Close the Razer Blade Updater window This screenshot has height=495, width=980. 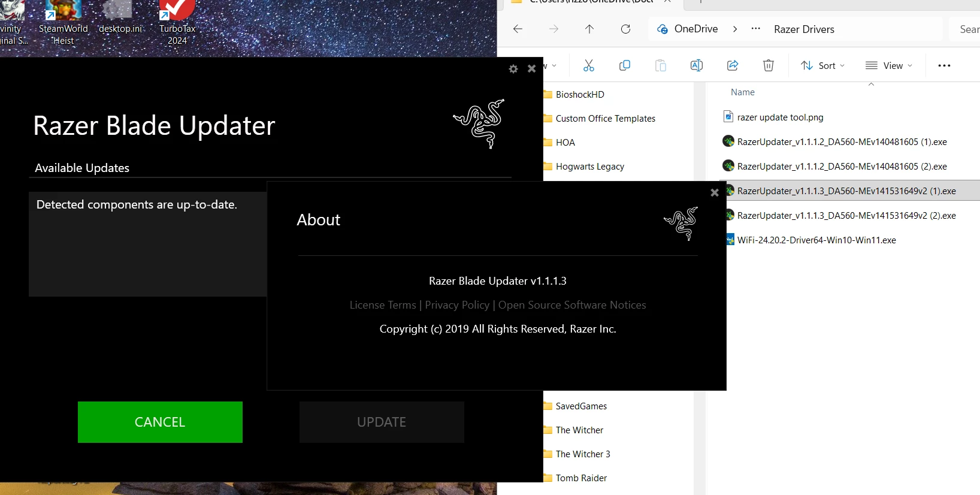[x=531, y=69]
